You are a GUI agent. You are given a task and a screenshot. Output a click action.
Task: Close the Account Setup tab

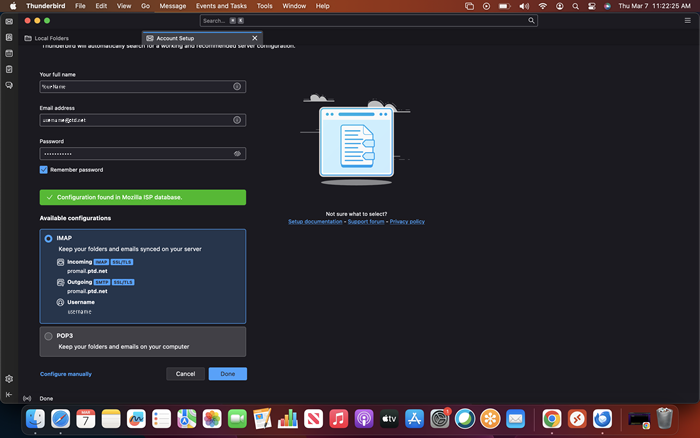pyautogui.click(x=254, y=38)
